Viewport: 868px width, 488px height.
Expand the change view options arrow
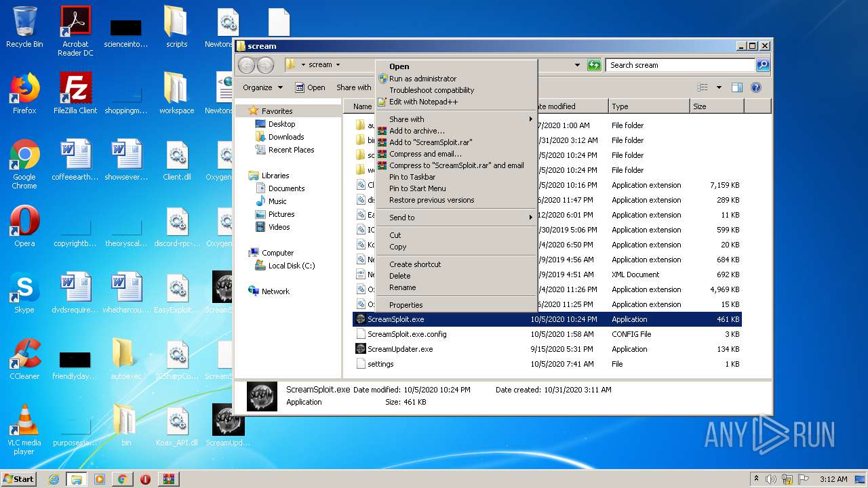click(x=719, y=87)
